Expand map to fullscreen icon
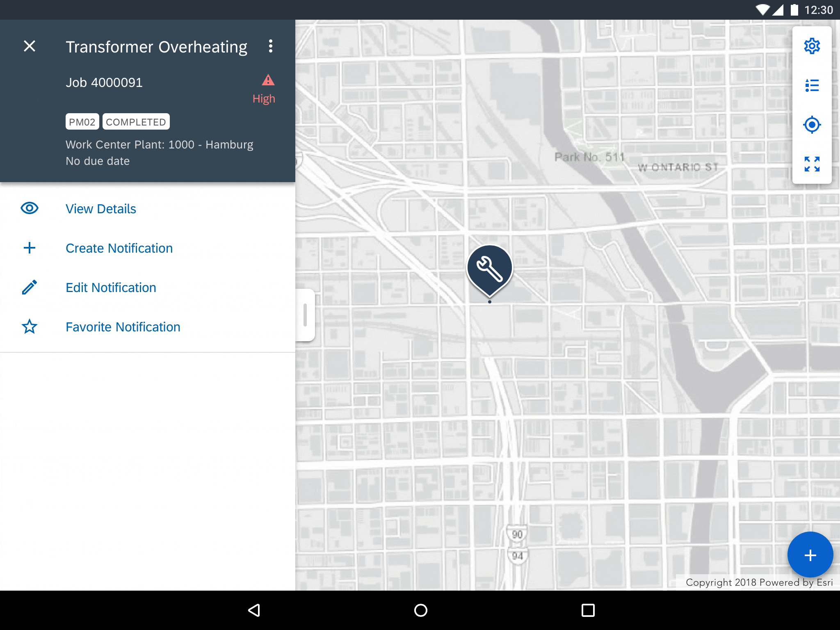840x630 pixels. point(812,164)
